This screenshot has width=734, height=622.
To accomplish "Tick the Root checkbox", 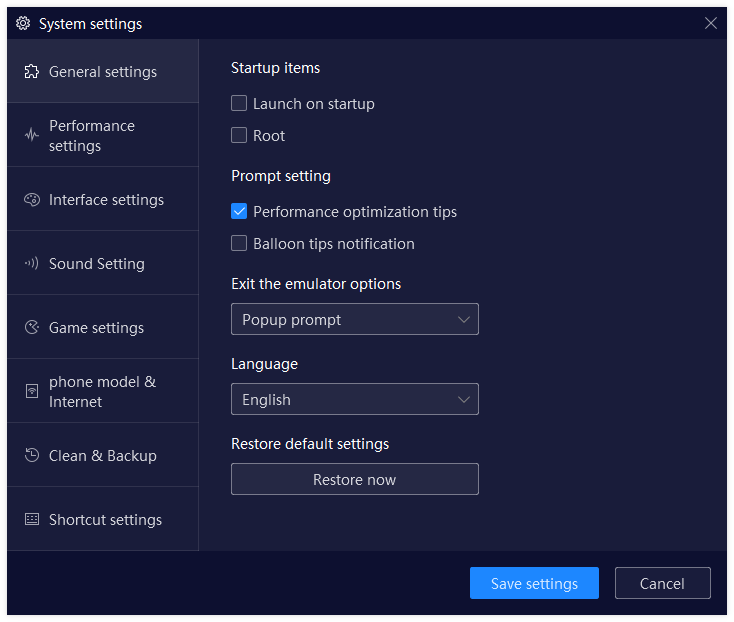I will (x=239, y=136).
